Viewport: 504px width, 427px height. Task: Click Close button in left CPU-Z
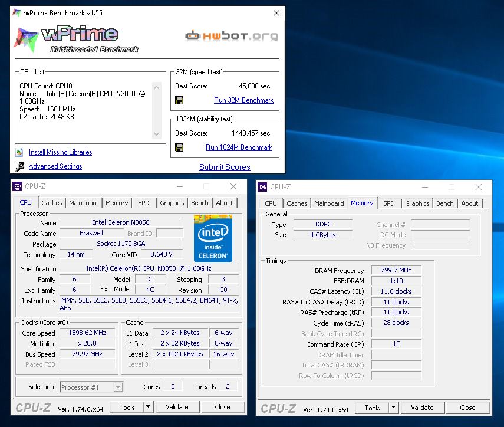click(222, 407)
